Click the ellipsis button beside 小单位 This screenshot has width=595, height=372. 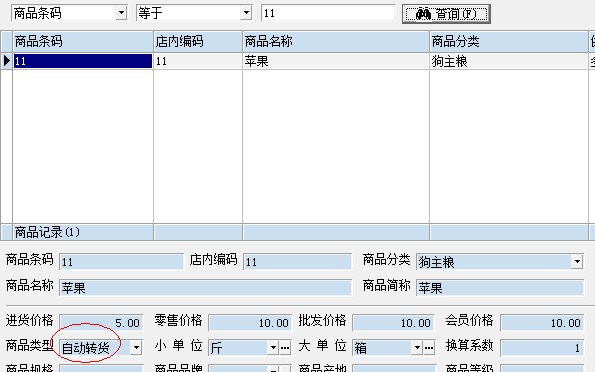tap(285, 347)
